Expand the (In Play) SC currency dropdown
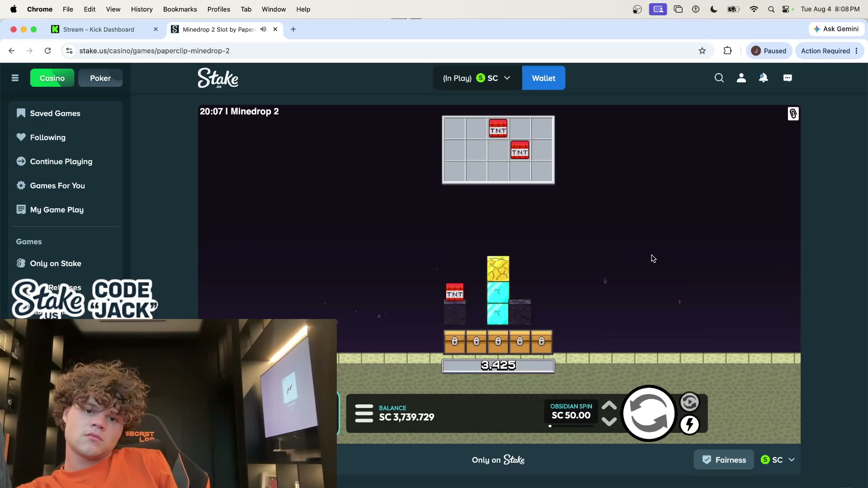 pyautogui.click(x=477, y=78)
